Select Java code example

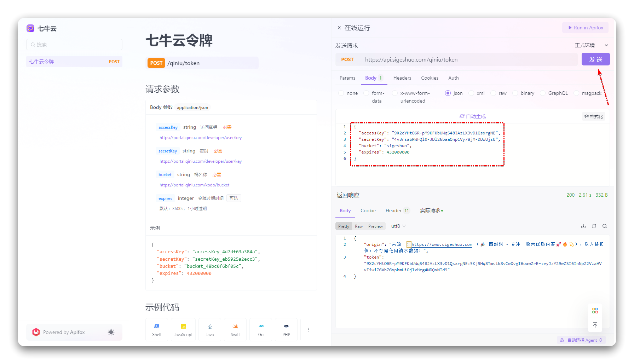(x=210, y=330)
